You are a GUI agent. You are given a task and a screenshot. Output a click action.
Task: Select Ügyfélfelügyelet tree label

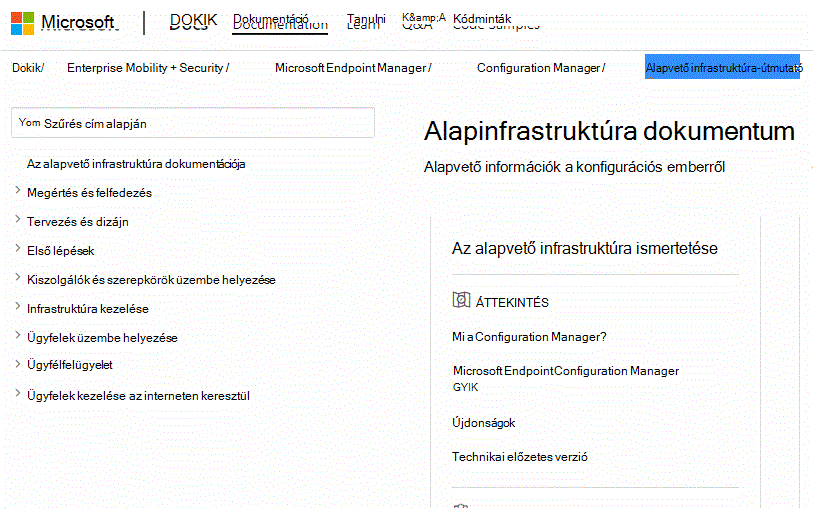click(69, 365)
